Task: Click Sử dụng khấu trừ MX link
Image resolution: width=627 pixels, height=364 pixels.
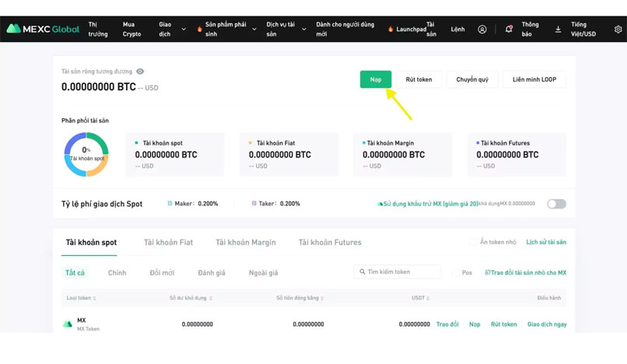Action: coord(427,204)
